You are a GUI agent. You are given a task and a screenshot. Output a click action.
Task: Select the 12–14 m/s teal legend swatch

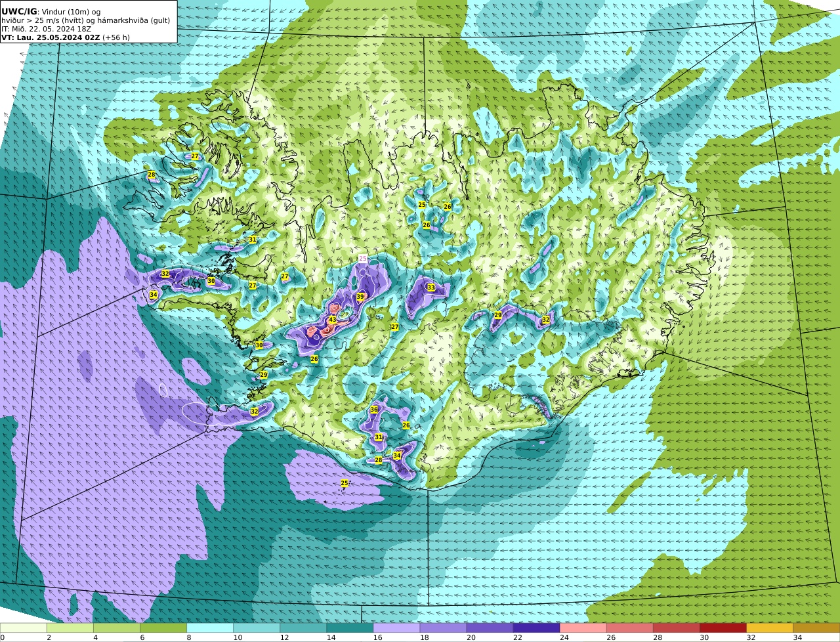(x=303, y=628)
